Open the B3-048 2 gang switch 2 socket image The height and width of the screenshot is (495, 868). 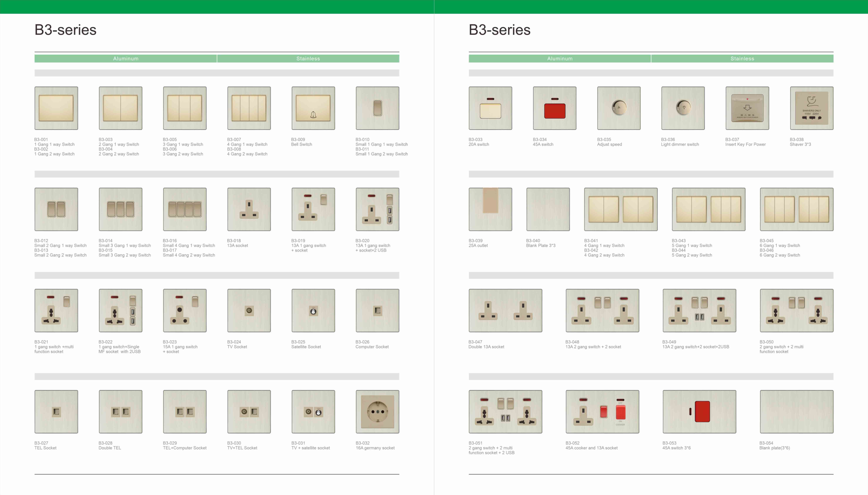tap(602, 310)
